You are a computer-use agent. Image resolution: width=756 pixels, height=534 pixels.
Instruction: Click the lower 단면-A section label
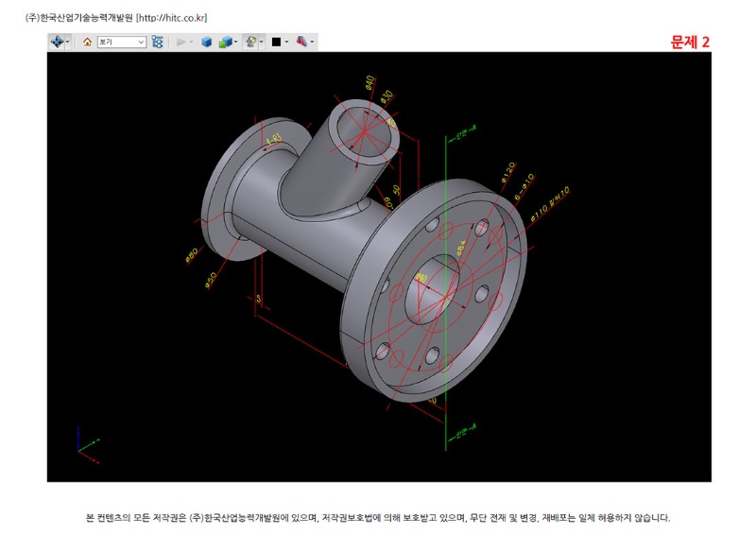(466, 431)
